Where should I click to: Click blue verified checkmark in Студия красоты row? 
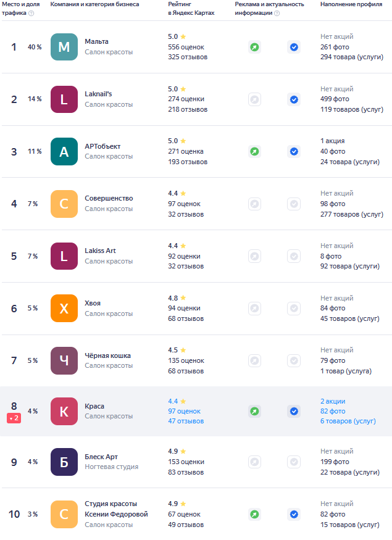click(294, 514)
